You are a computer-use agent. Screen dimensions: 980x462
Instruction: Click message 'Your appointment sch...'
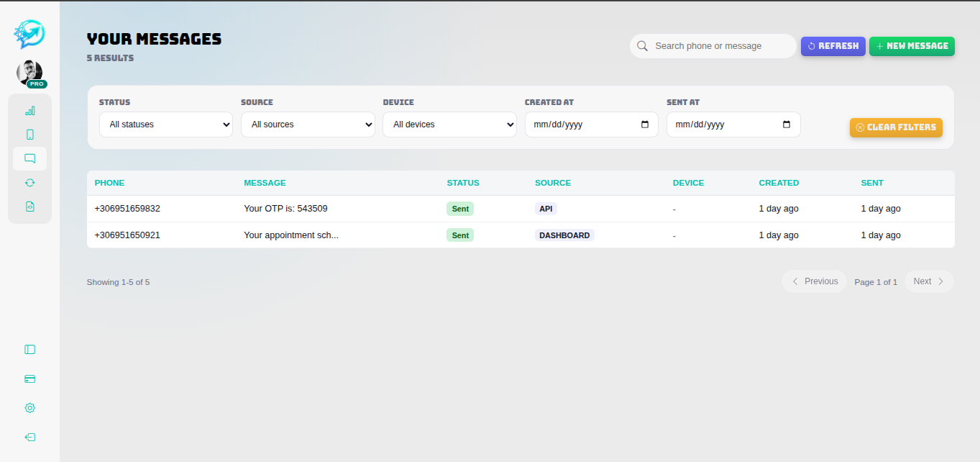click(x=291, y=235)
